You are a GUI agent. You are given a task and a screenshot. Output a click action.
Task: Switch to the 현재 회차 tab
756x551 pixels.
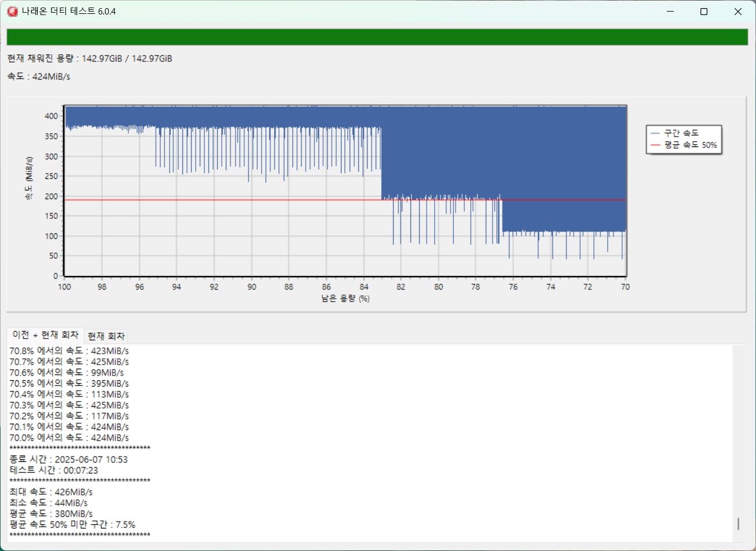coord(107,336)
